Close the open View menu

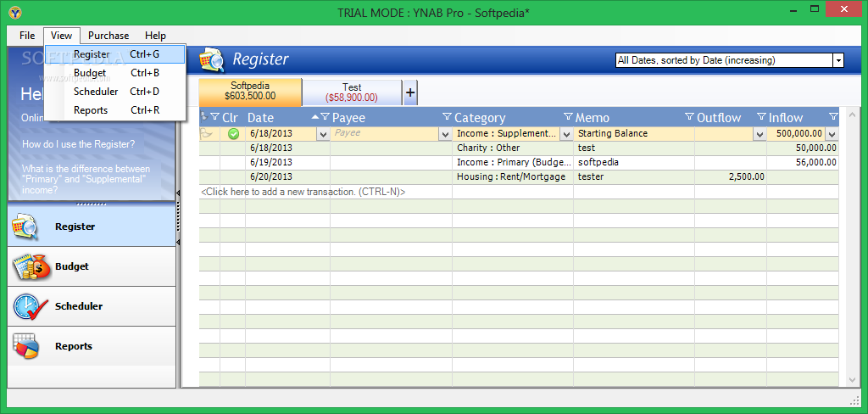(61, 36)
